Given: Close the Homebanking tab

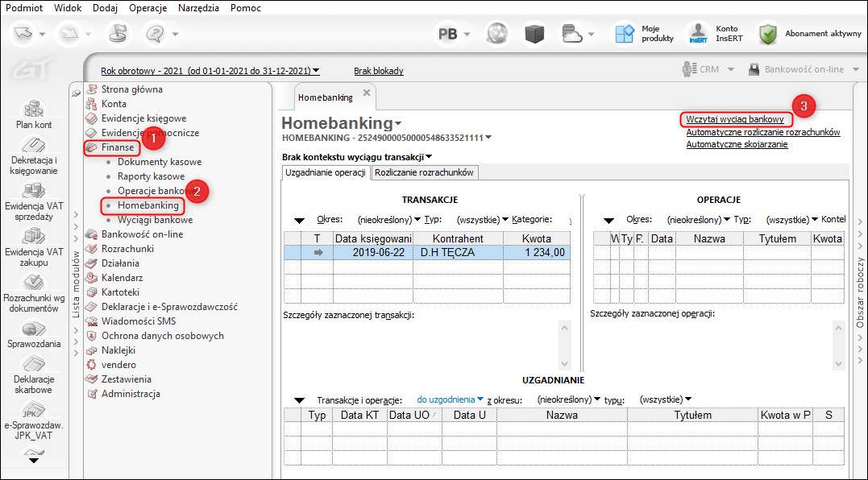Looking at the screenshot, I should (366, 93).
